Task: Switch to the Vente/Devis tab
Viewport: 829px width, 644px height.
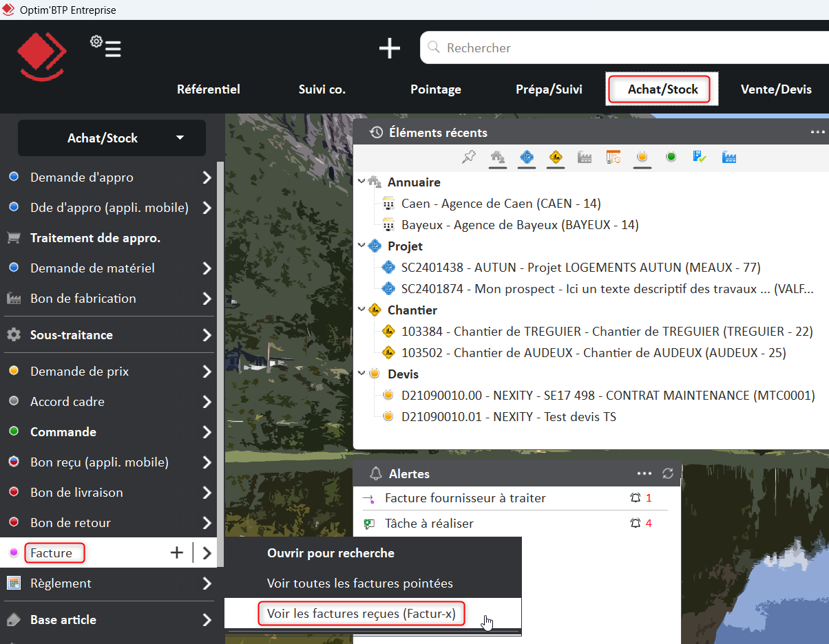Action: [x=775, y=89]
